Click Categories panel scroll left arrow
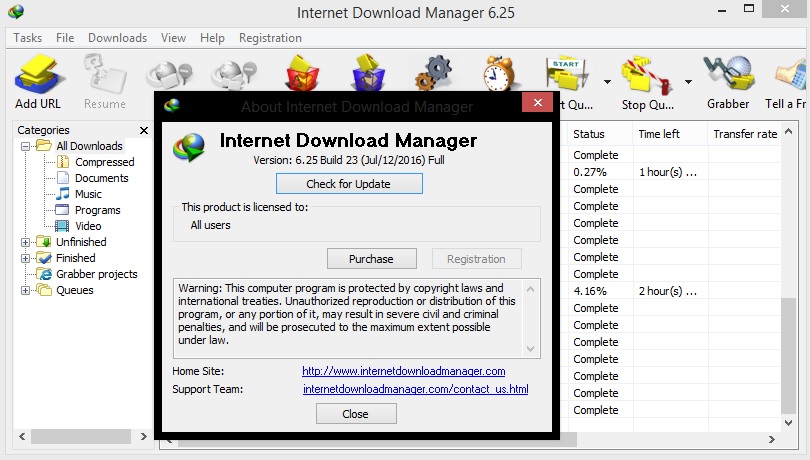This screenshot has height=460, width=810. point(22,437)
